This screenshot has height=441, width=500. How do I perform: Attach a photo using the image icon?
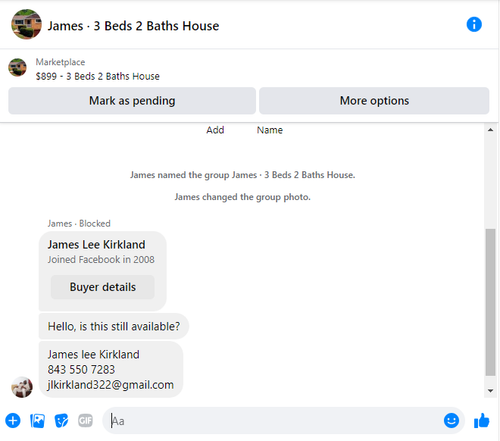(x=37, y=421)
